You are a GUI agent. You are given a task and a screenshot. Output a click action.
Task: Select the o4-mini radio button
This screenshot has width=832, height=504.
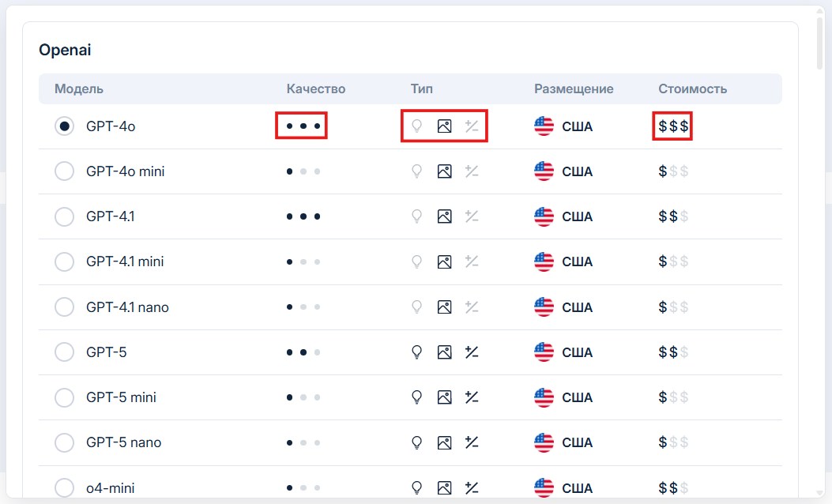(64, 487)
